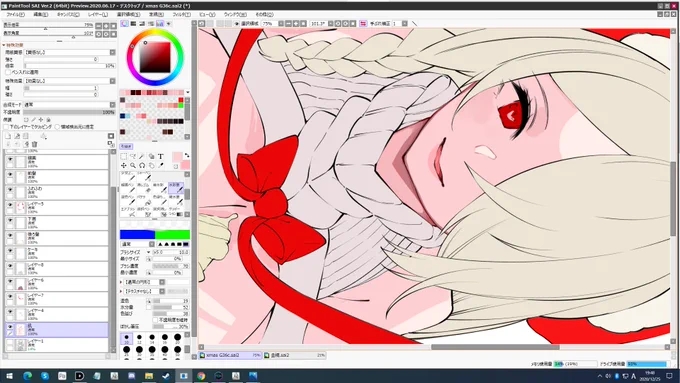Image resolution: width=680 pixels, height=383 pixels.
Task: Open the Window (ウィンドウ) menu
Action: 235,14
